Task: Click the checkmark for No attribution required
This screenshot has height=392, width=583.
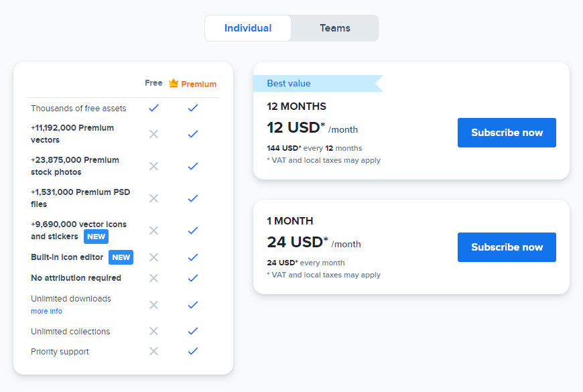Action: (193, 277)
